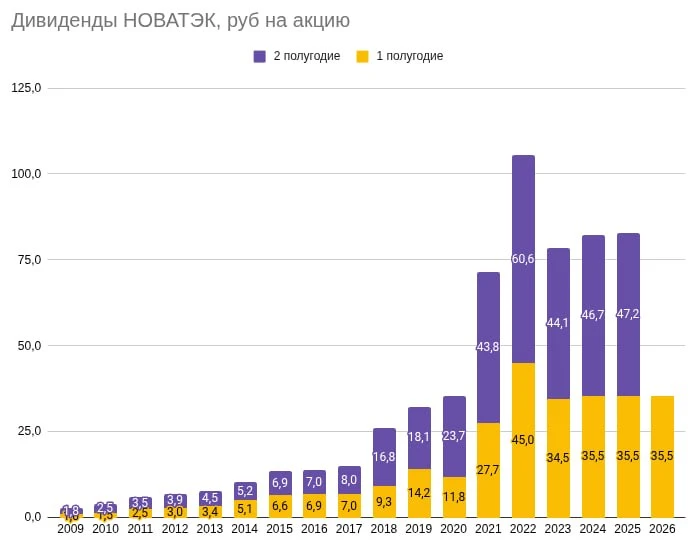696x551 pixels.
Task: Click the '44,1' value in the 2023 bar
Action: click(x=558, y=323)
